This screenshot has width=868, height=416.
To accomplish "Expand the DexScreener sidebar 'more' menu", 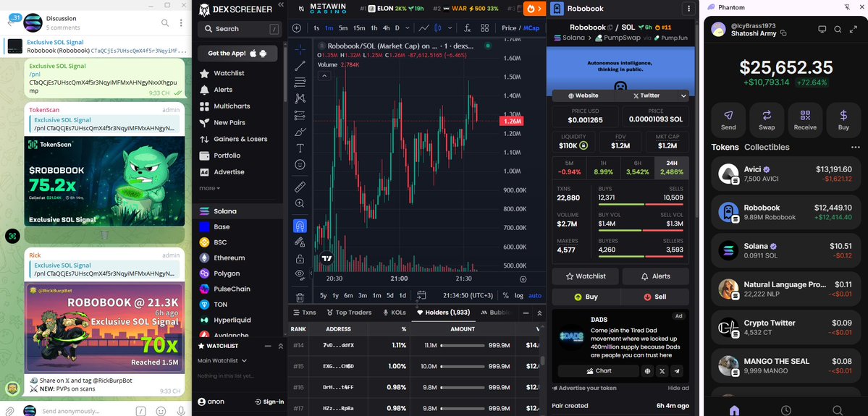I will pyautogui.click(x=209, y=188).
